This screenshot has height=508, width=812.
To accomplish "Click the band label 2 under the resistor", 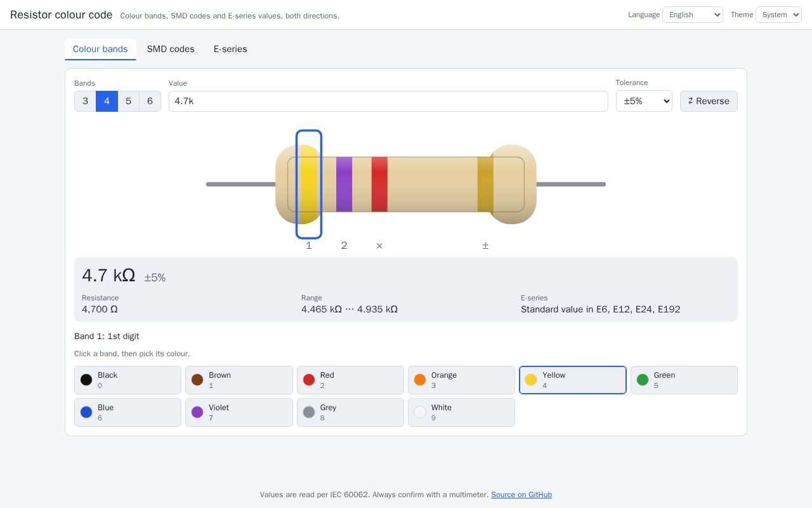I will [x=344, y=246].
